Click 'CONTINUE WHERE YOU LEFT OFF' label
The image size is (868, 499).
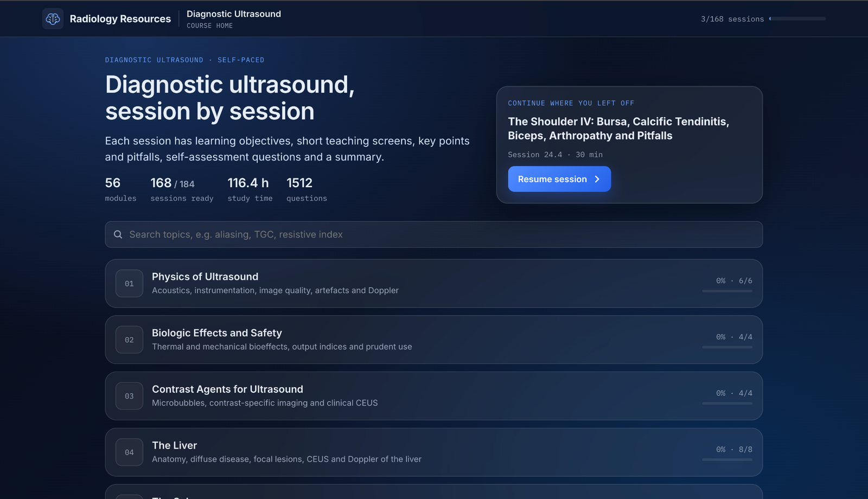571,103
